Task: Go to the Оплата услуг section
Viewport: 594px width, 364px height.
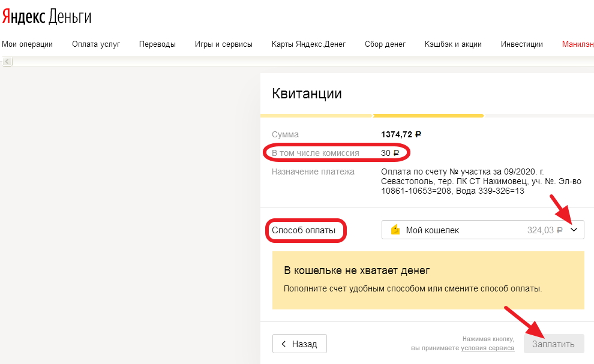Action: click(x=96, y=44)
